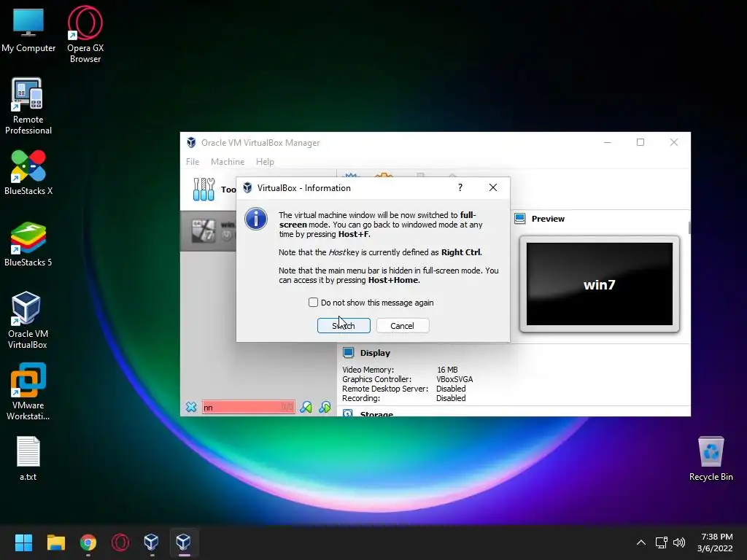
Task: Select the win7 virtual machine in the list
Action: coord(208,231)
